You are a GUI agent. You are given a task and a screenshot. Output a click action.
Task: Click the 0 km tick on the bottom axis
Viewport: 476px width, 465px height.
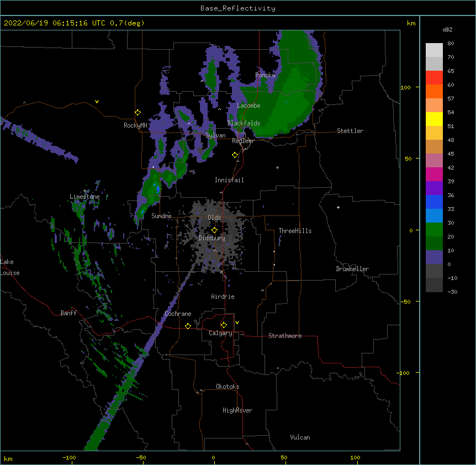213,457
